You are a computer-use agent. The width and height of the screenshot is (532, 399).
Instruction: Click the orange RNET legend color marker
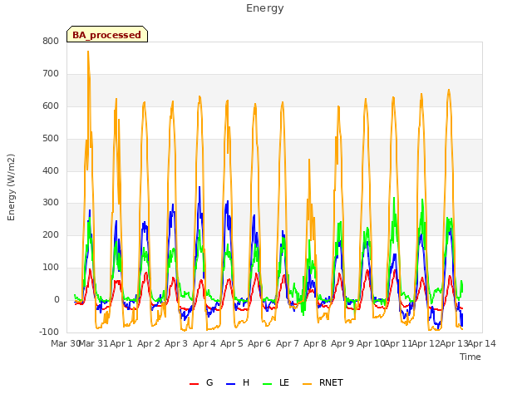(x=307, y=384)
